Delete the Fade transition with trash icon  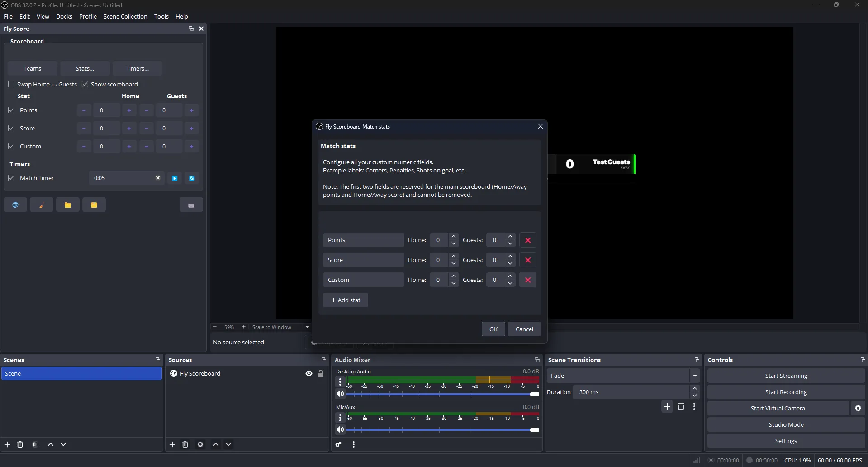pos(681,406)
